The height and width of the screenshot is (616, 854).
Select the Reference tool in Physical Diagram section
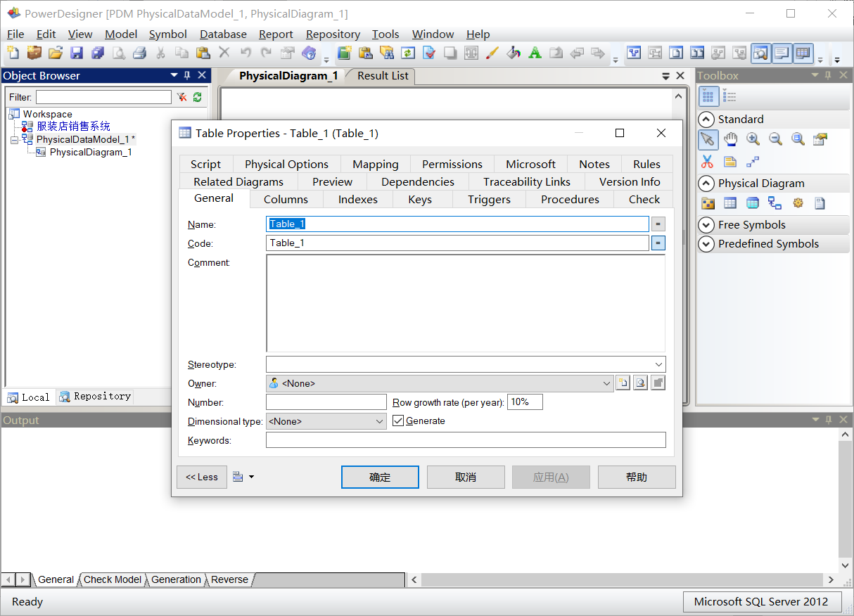point(775,203)
